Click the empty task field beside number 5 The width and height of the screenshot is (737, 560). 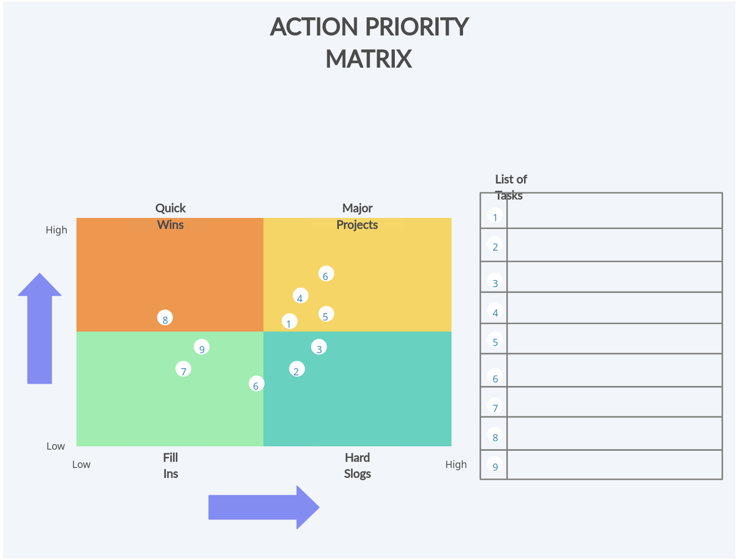614,339
